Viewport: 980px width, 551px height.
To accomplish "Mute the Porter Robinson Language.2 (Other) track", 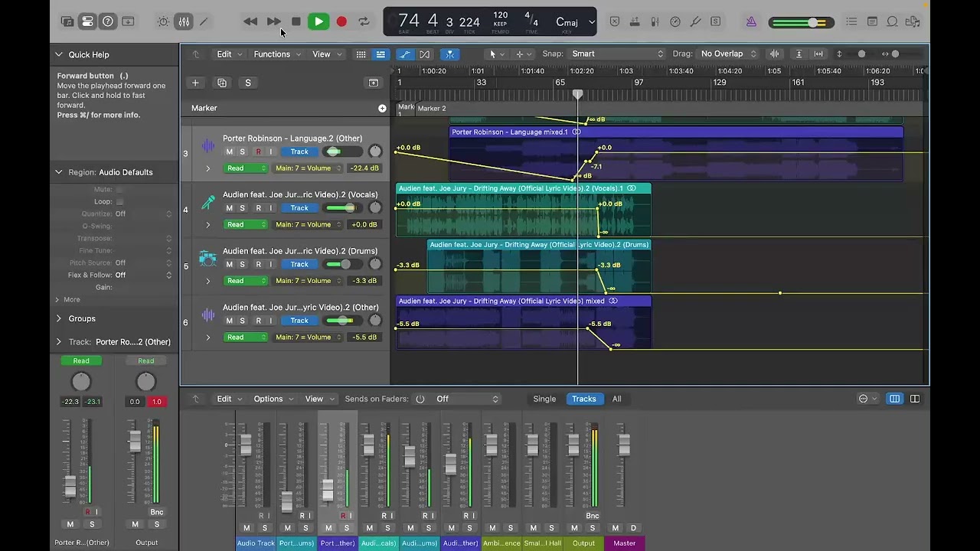I will point(229,152).
